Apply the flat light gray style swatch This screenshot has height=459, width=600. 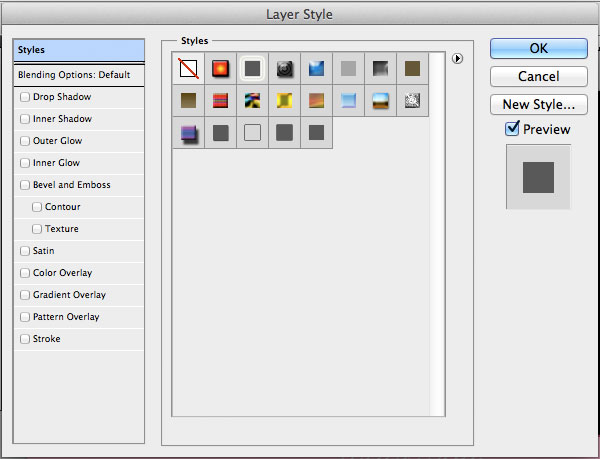[349, 68]
